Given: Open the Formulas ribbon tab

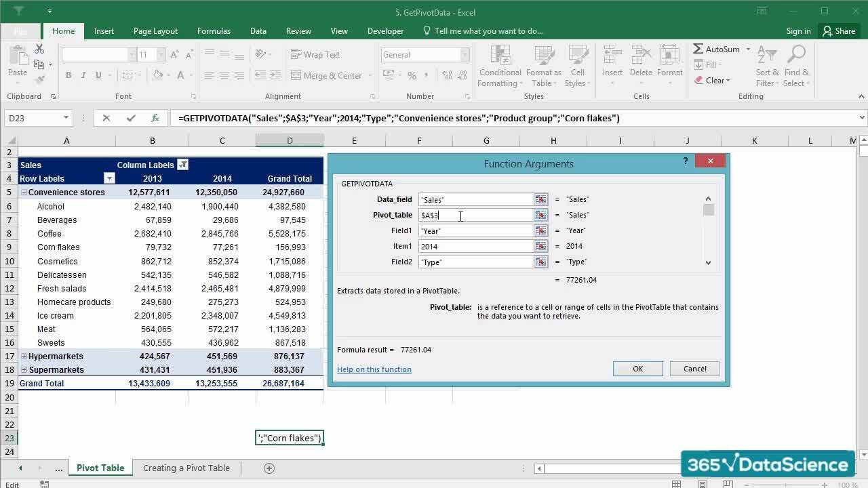Looking at the screenshot, I should (214, 31).
